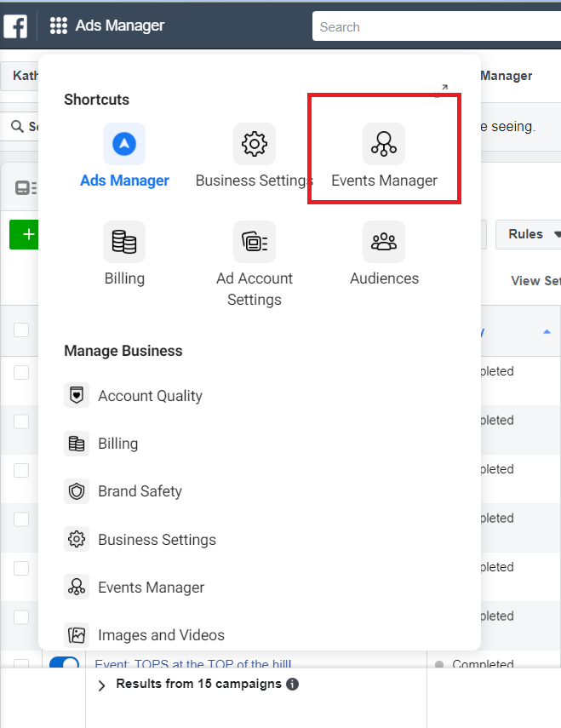Tick the first campaign row checkbox

click(x=21, y=372)
